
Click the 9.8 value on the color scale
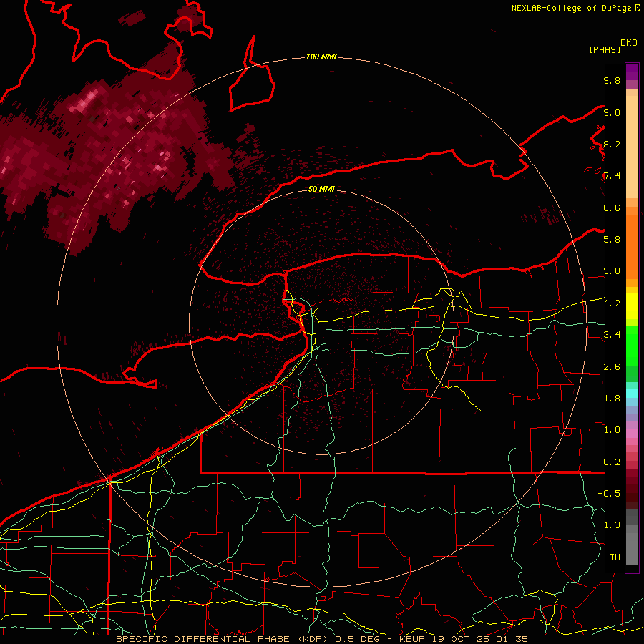pos(612,80)
